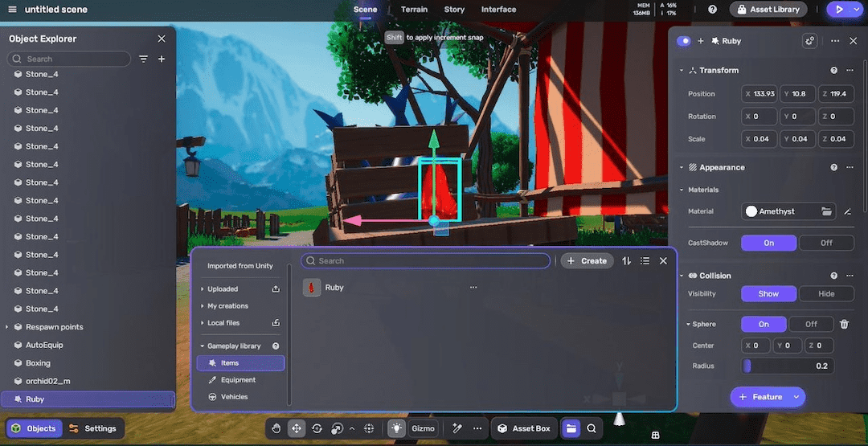
Task: Click the magic wand tool
Action: click(x=457, y=428)
